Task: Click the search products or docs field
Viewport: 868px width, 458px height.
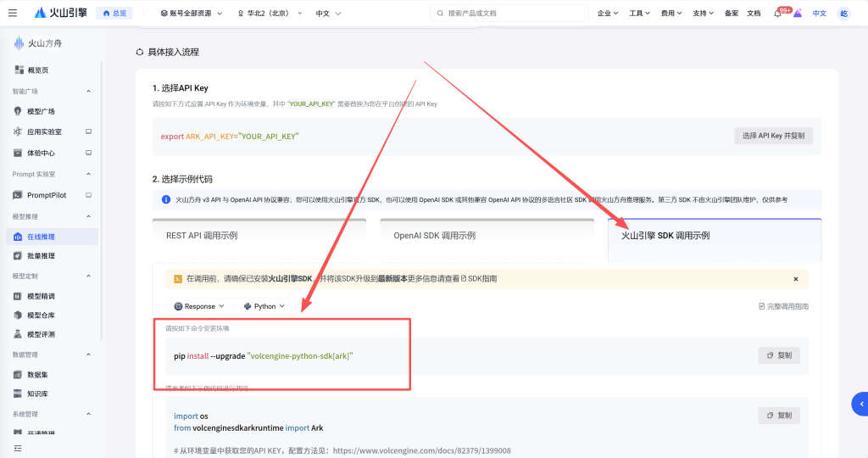Action: pos(509,14)
